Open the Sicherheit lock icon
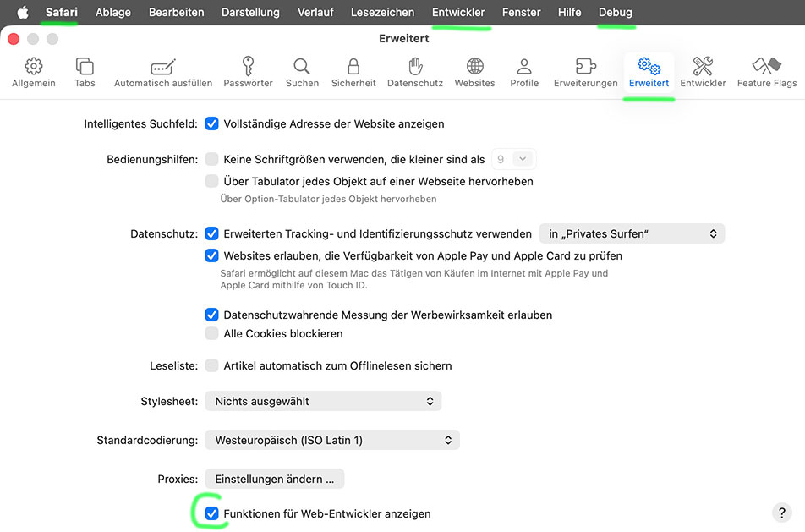This screenshot has height=532, width=805. pos(353,72)
